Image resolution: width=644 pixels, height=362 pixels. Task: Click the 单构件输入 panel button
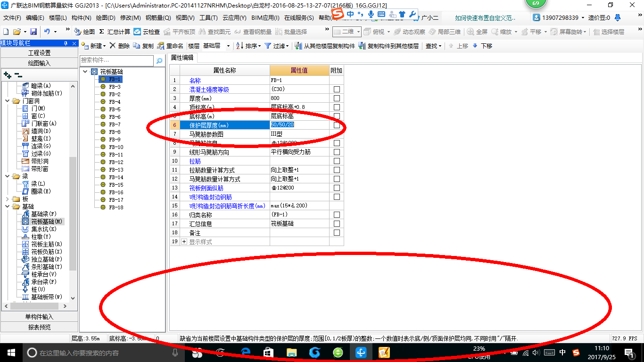pyautogui.click(x=39, y=317)
